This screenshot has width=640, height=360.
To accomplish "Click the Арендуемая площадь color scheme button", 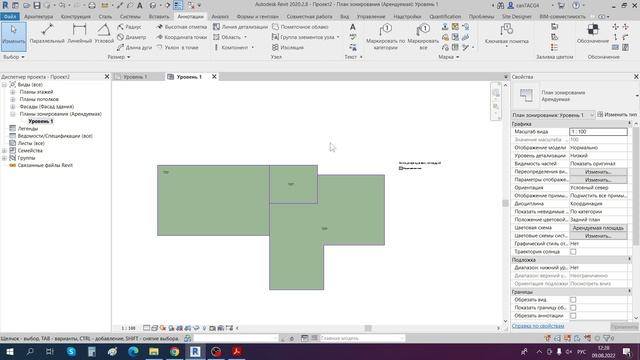I will pos(598,228).
